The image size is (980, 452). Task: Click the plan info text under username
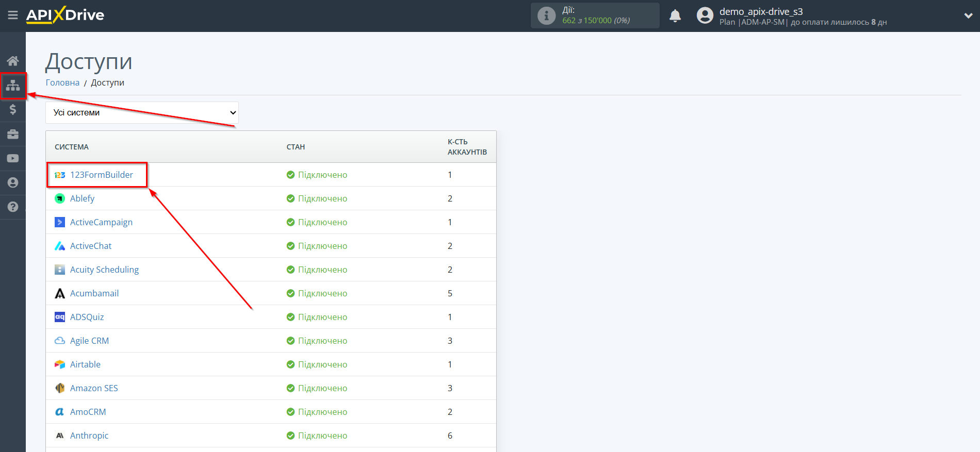pyautogui.click(x=803, y=22)
